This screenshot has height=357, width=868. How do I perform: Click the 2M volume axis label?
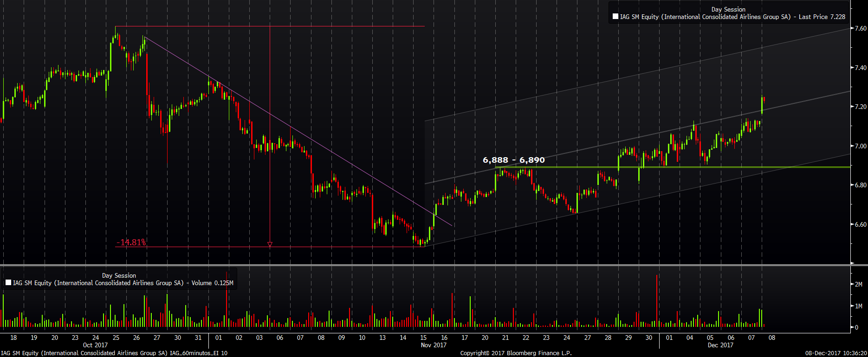point(859,284)
